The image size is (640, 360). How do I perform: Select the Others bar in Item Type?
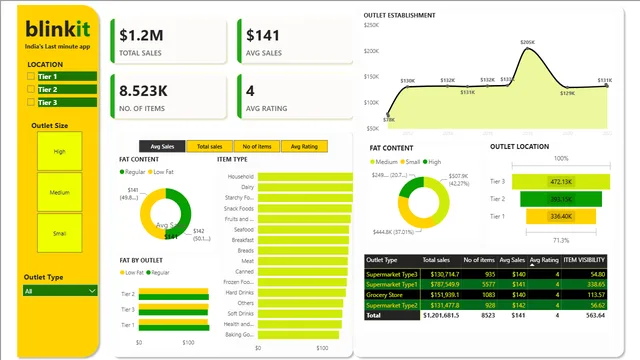click(x=300, y=303)
